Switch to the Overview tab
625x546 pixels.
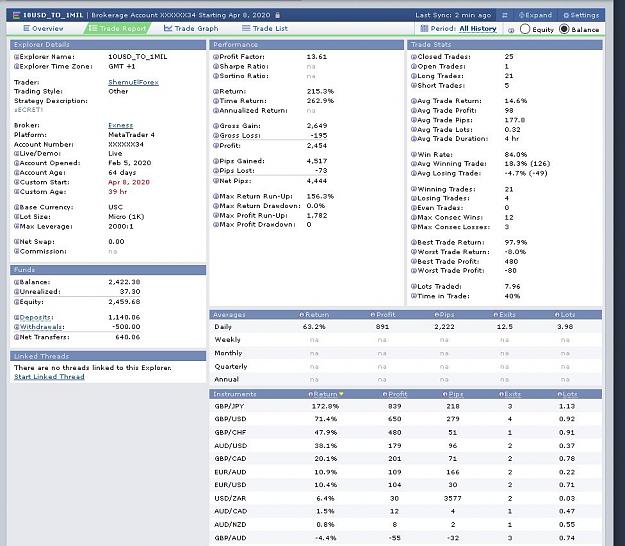(x=43, y=29)
